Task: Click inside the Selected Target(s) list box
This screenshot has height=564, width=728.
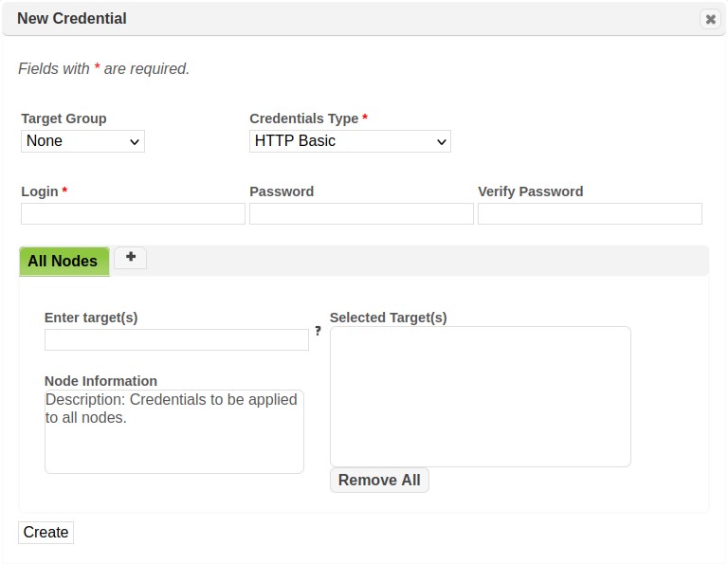Action: (x=480, y=396)
